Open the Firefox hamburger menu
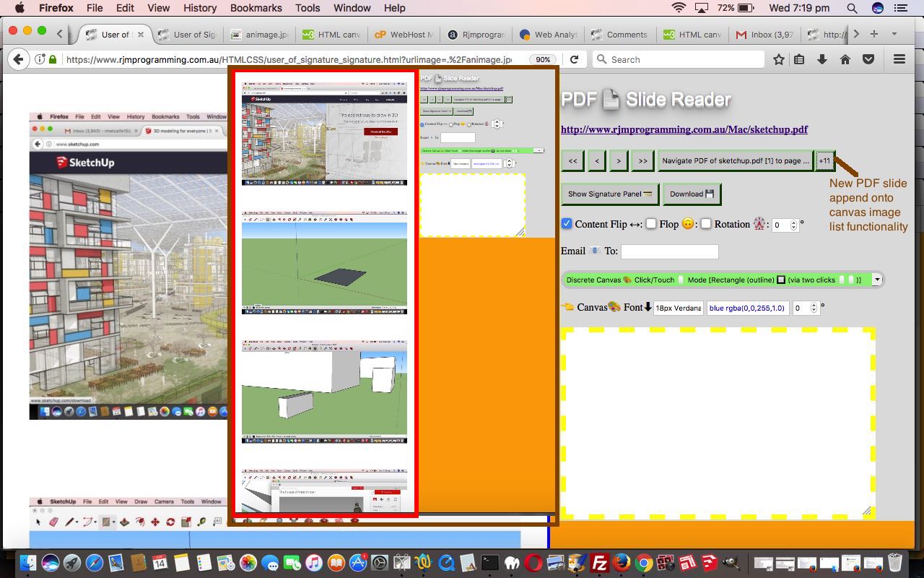 click(x=899, y=59)
